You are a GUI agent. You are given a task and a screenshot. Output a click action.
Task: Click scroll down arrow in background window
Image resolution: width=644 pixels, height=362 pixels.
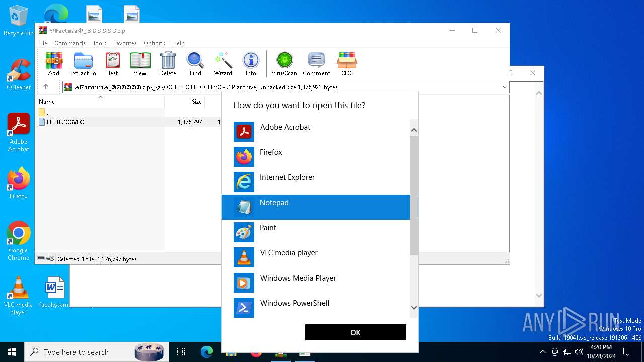pos(539,296)
